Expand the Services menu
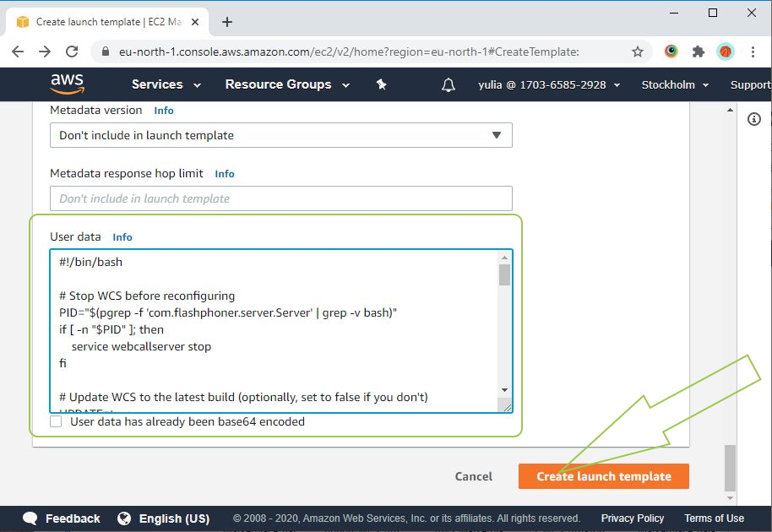Screen dimensions: 772x532 [x=166, y=84]
